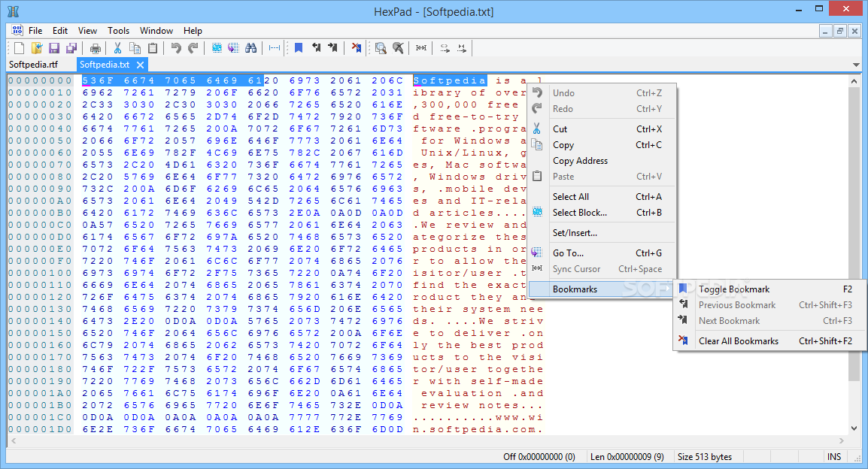Create a new file from the toolbar
This screenshot has width=868, height=469.
pos(20,48)
